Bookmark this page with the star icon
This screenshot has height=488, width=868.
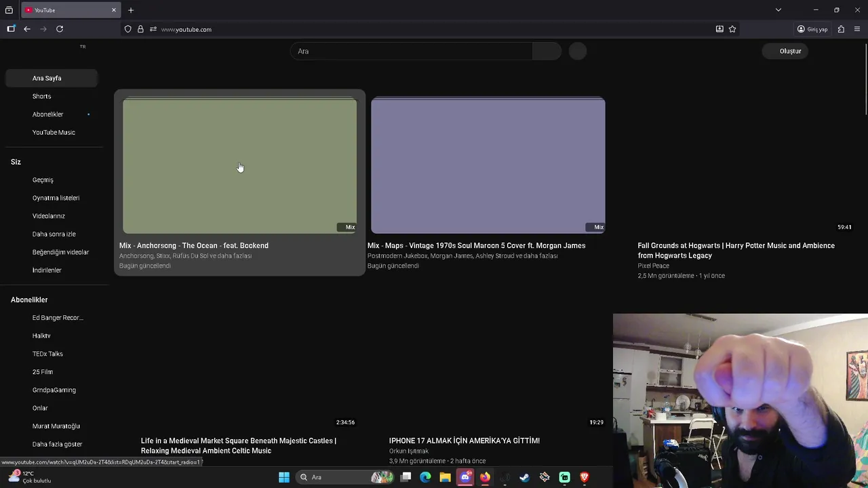click(x=732, y=29)
